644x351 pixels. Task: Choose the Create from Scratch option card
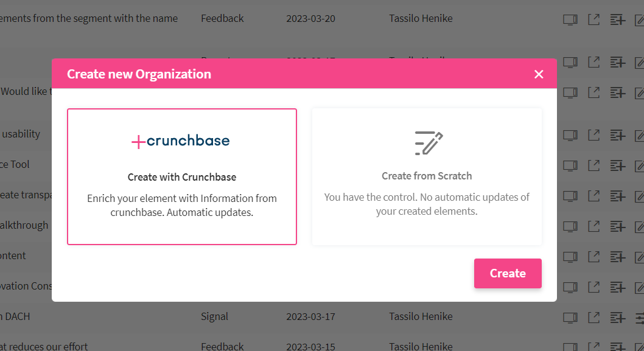coord(427,176)
